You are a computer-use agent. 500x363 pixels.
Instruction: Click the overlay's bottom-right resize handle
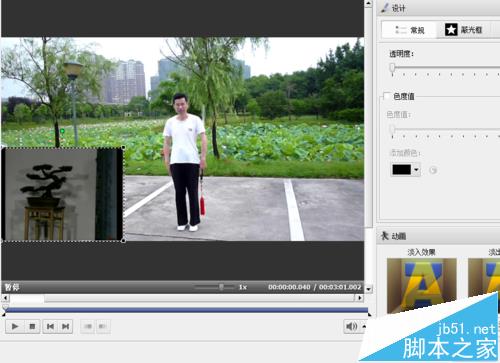[x=123, y=240]
